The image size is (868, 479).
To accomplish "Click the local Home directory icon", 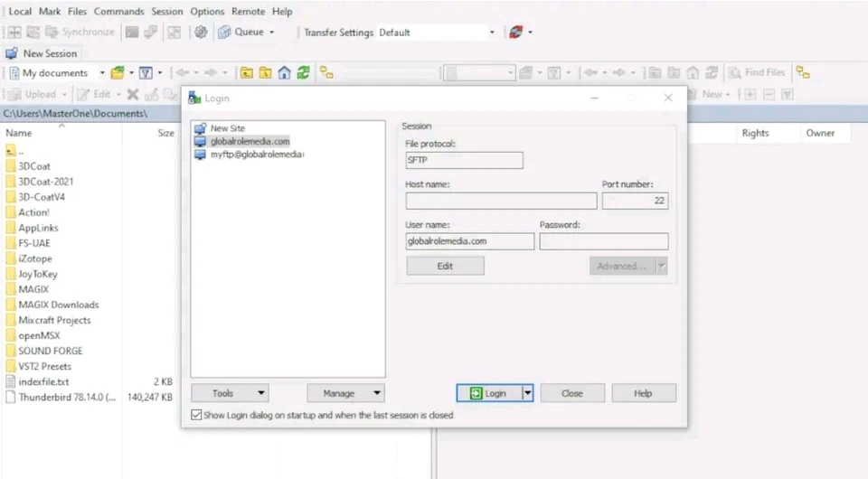I will pyautogui.click(x=284, y=73).
